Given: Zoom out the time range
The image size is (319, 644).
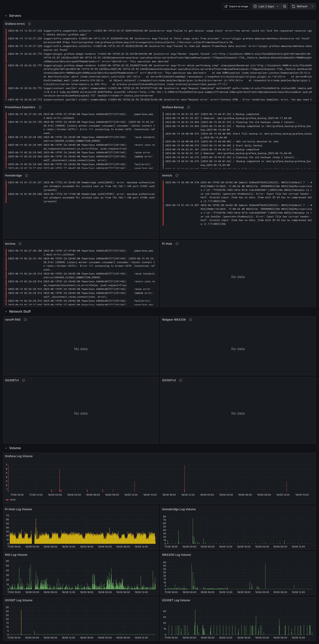Looking at the screenshot, I should pyautogui.click(x=284, y=7).
